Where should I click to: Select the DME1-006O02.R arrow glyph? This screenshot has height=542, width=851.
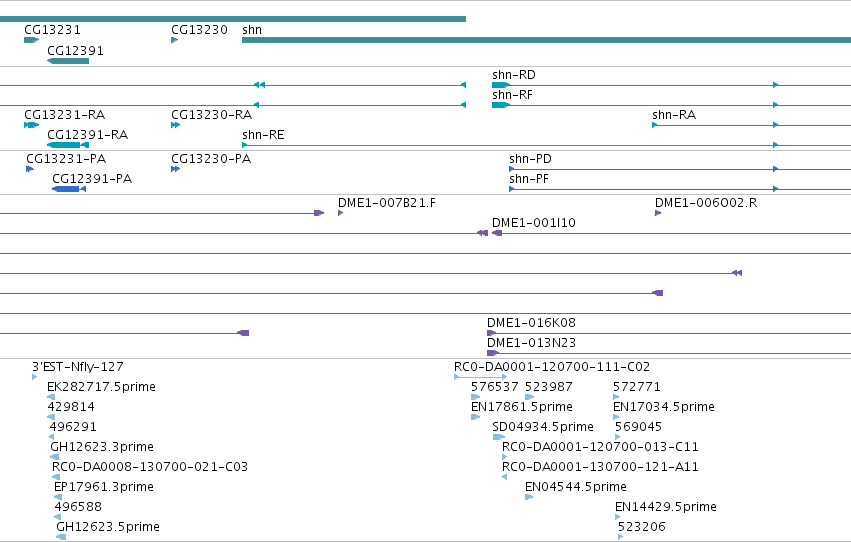[658, 213]
